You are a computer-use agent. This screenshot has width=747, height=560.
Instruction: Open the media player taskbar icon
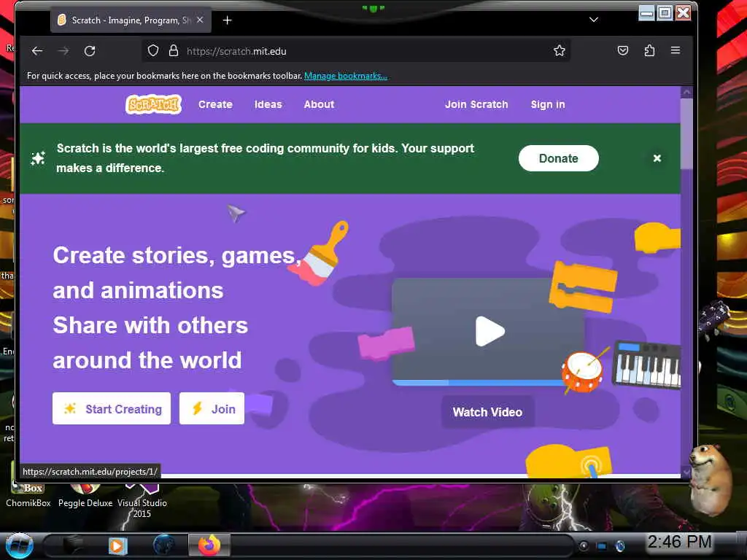pos(117,545)
